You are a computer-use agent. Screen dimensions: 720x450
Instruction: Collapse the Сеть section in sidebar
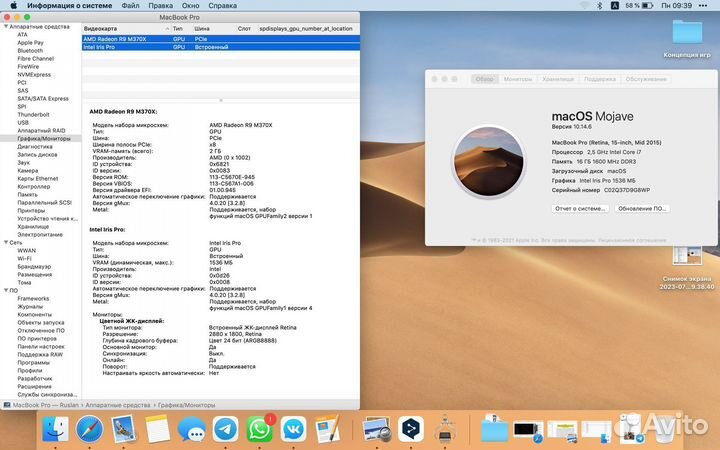pos(6,242)
